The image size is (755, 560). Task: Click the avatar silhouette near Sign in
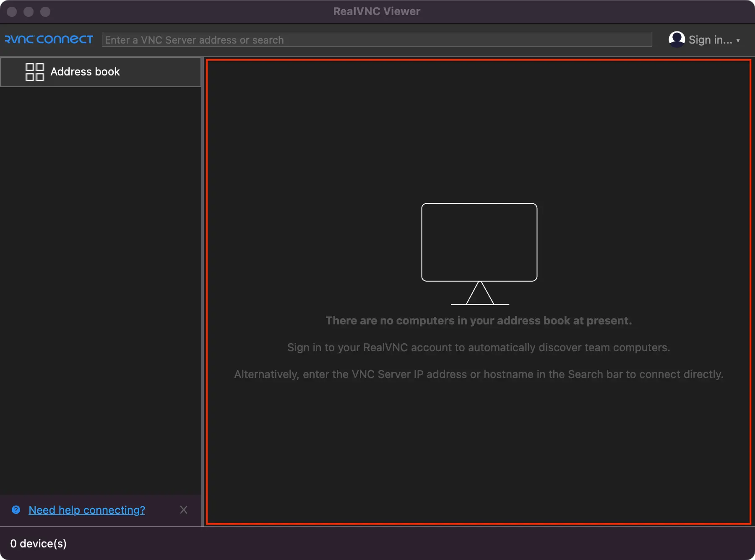click(x=677, y=39)
